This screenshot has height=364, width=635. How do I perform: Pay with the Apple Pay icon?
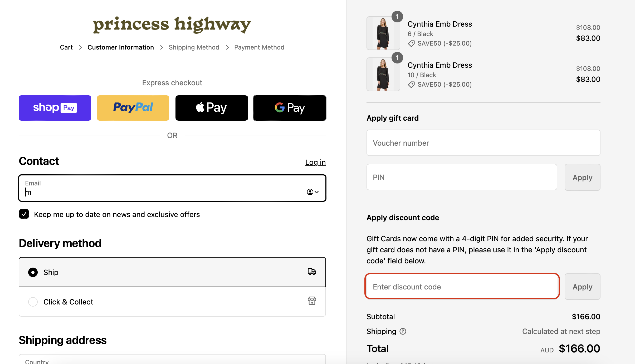[x=211, y=108]
